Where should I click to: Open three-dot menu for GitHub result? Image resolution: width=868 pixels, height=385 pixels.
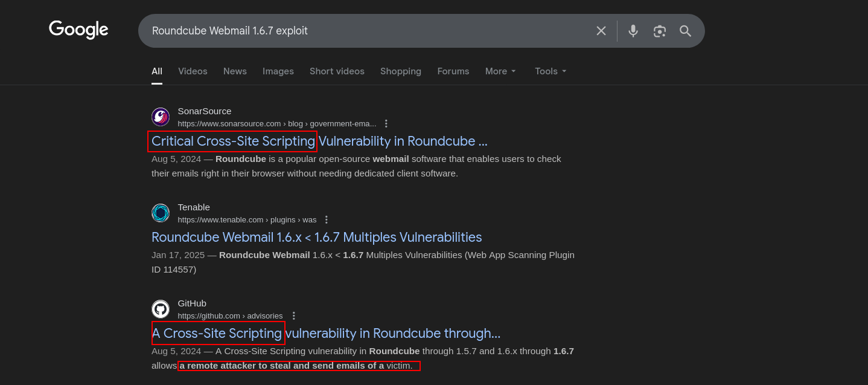tap(293, 315)
